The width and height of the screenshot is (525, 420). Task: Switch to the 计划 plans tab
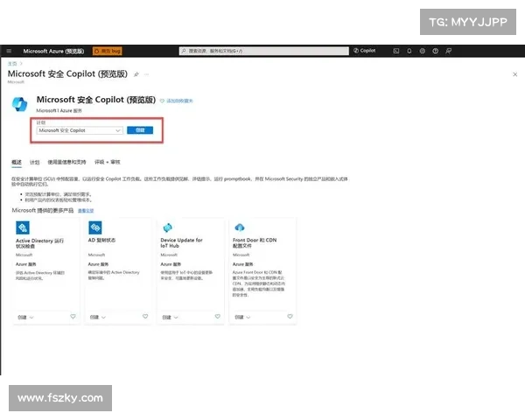click(34, 163)
